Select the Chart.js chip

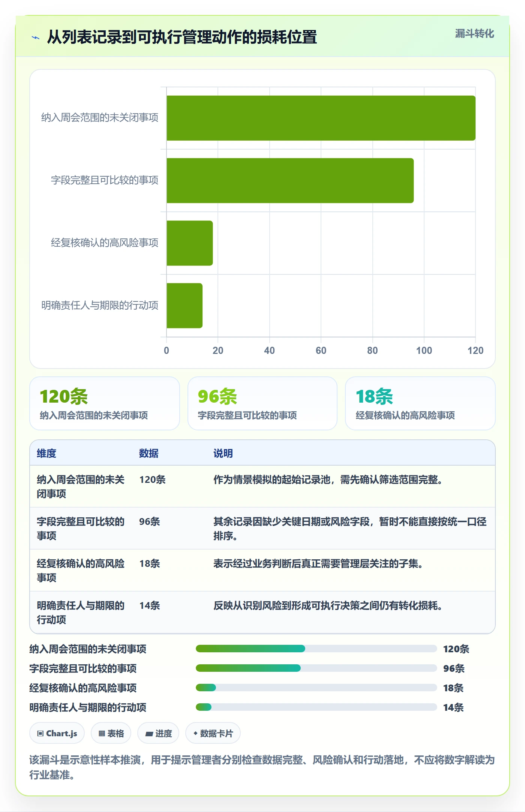[57, 733]
